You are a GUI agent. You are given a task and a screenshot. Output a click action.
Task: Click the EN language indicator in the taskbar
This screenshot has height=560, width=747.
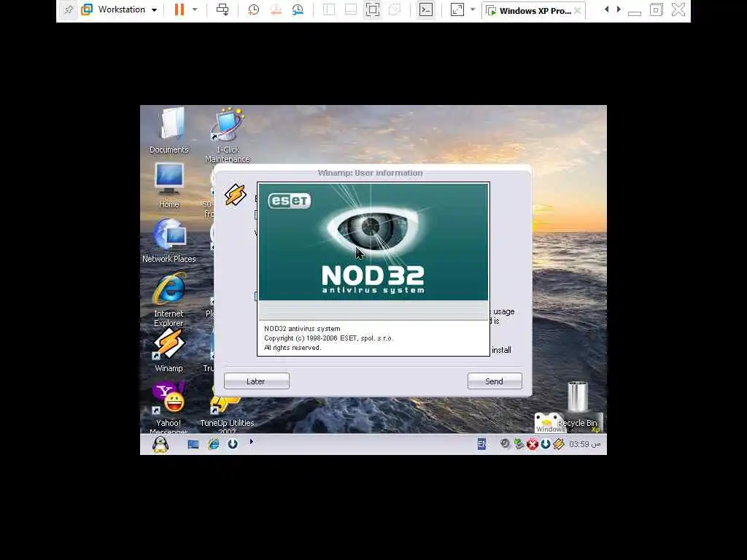(481, 444)
